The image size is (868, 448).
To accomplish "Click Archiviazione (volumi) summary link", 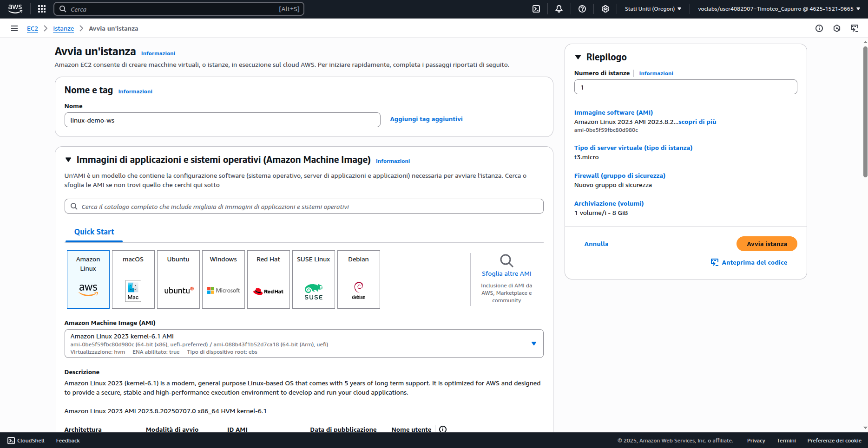I will pyautogui.click(x=609, y=203).
